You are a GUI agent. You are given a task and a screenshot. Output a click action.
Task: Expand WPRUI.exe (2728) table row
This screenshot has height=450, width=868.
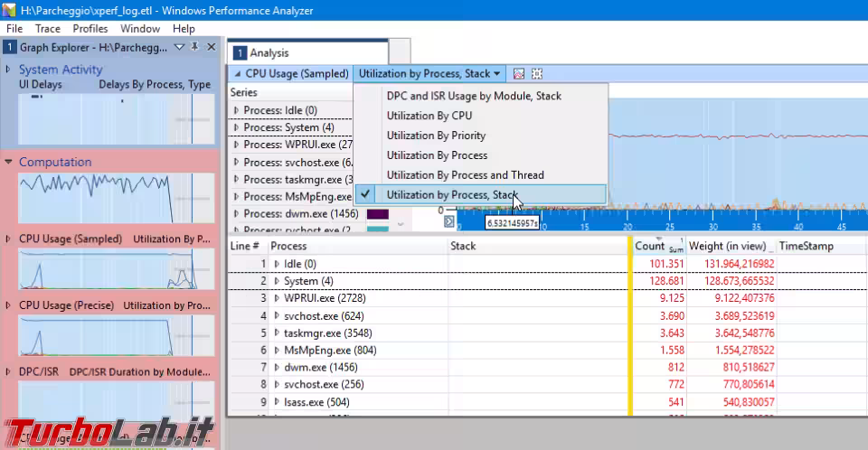coord(277,298)
